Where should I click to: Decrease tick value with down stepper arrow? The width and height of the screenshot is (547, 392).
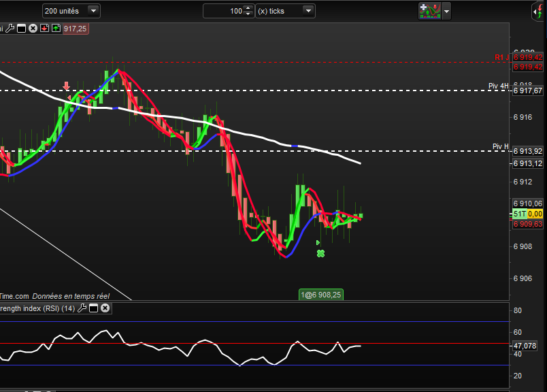click(248, 14)
